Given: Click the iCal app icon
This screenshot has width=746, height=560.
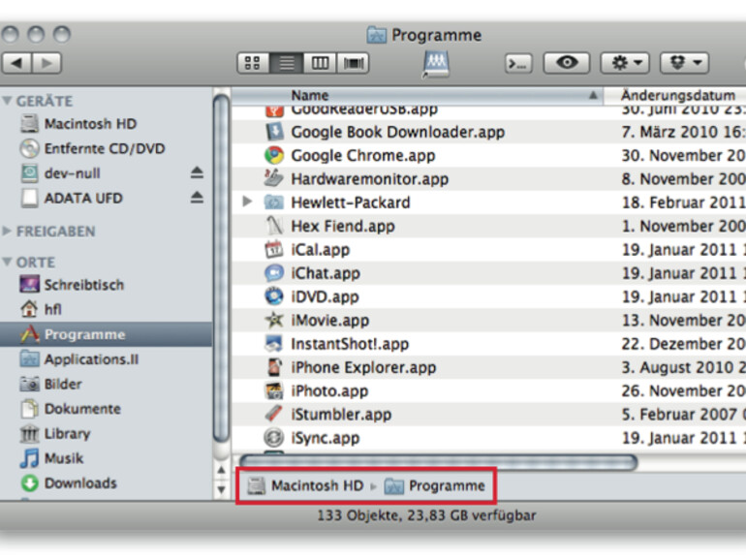Looking at the screenshot, I should [274, 249].
